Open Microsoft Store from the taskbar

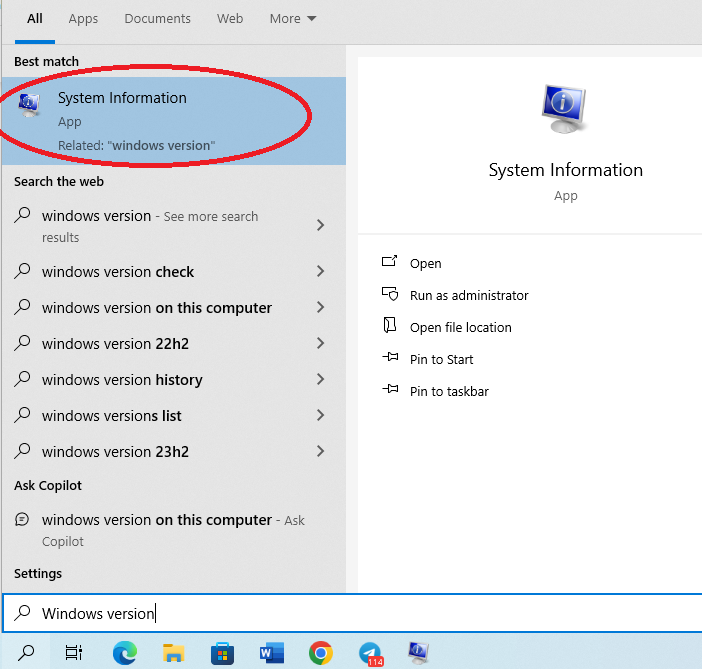pos(223,653)
